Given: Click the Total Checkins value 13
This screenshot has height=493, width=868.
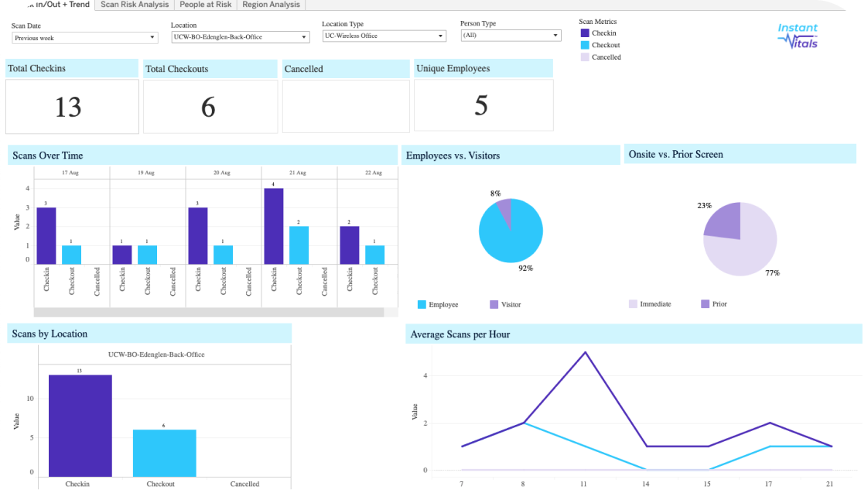Looking at the screenshot, I should [x=68, y=106].
